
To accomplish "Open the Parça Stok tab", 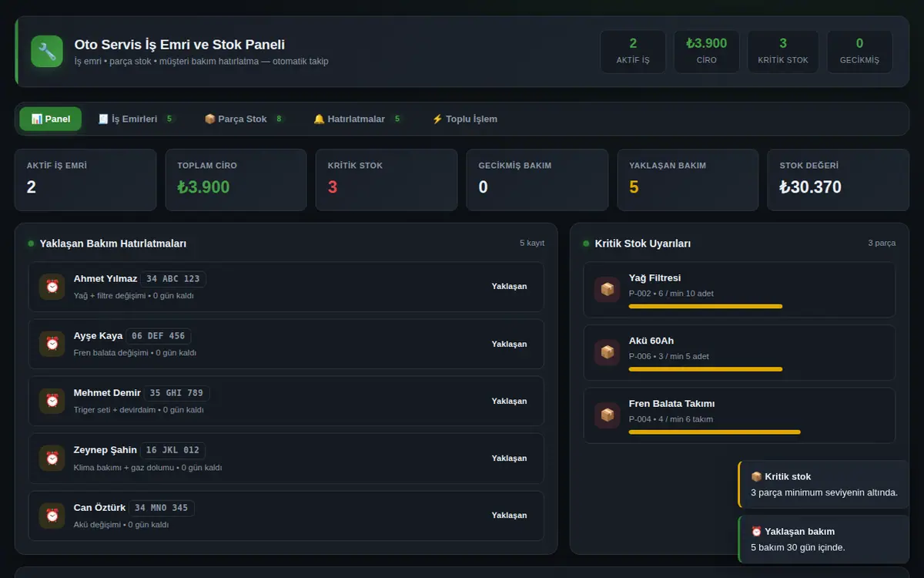I will click(x=245, y=119).
